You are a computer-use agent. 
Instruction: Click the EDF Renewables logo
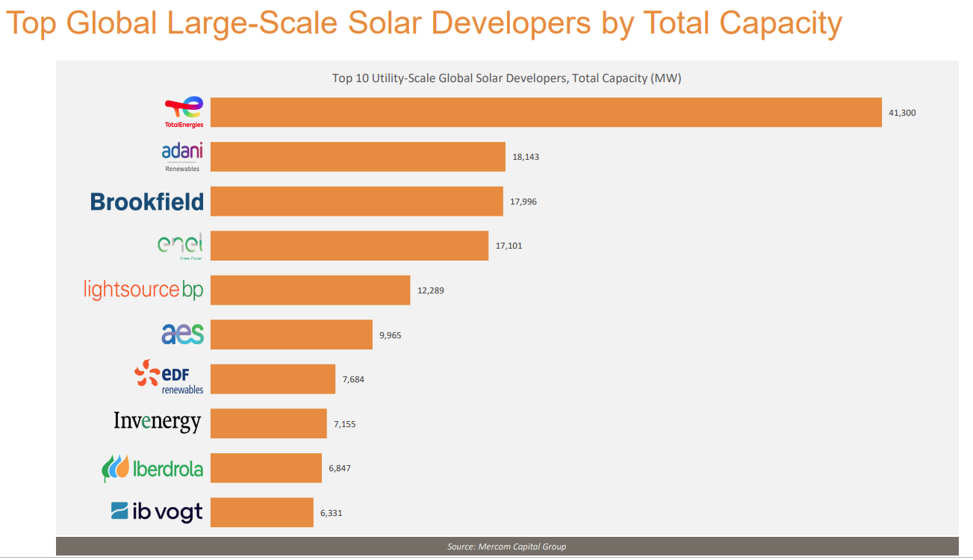coord(169,378)
